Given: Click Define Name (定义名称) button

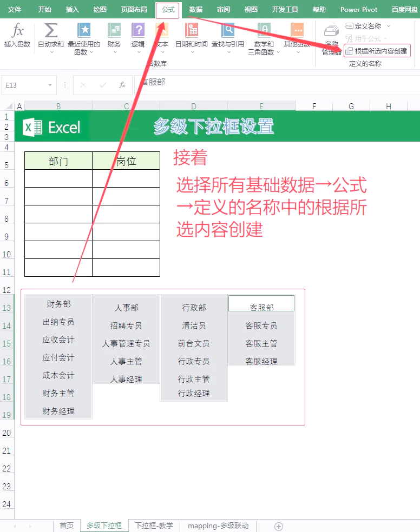Looking at the screenshot, I should (x=363, y=26).
